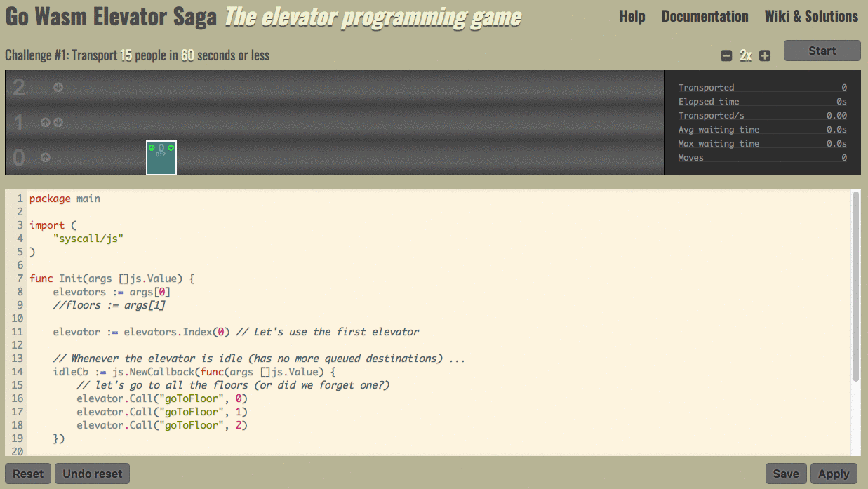Click the goToFloor 0 call line
The width and height of the screenshot is (868, 489).
pos(162,398)
